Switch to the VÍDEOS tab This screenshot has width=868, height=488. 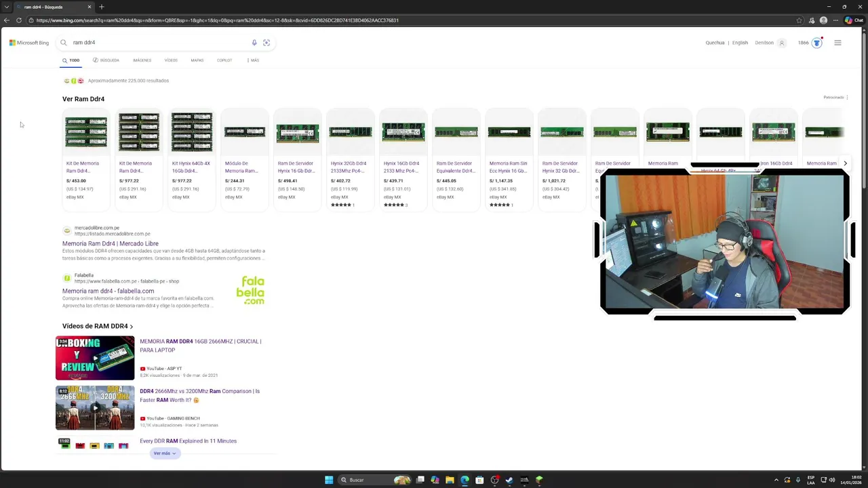pyautogui.click(x=171, y=60)
